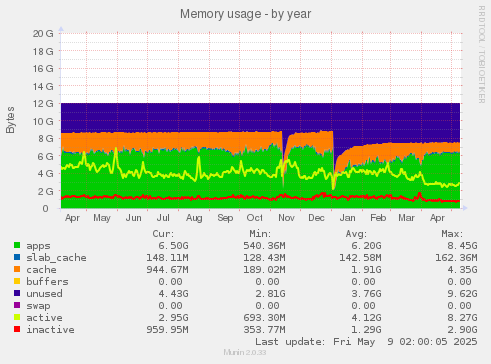Click the purple swap legend swatch

click(17, 305)
